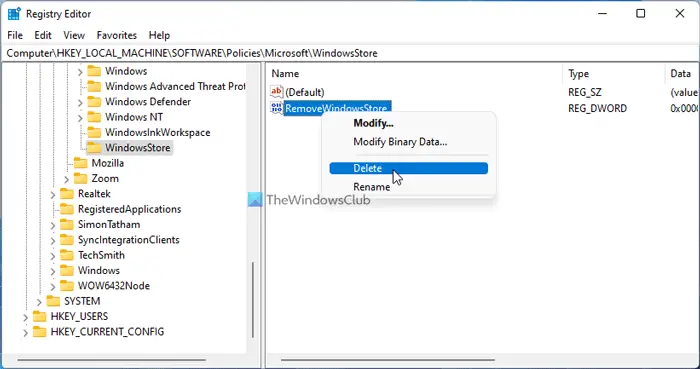700x369 pixels.
Task: Expand the Zoom key
Action: 67,179
